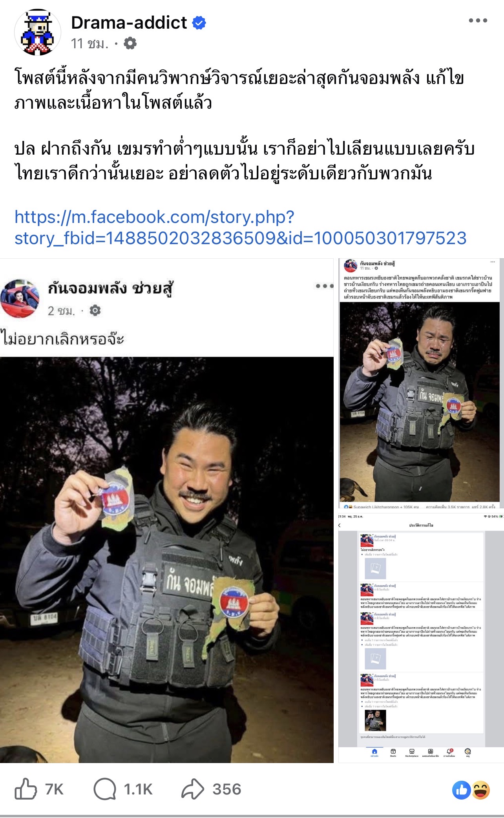View the laughing haha reaction icon

(x=480, y=790)
